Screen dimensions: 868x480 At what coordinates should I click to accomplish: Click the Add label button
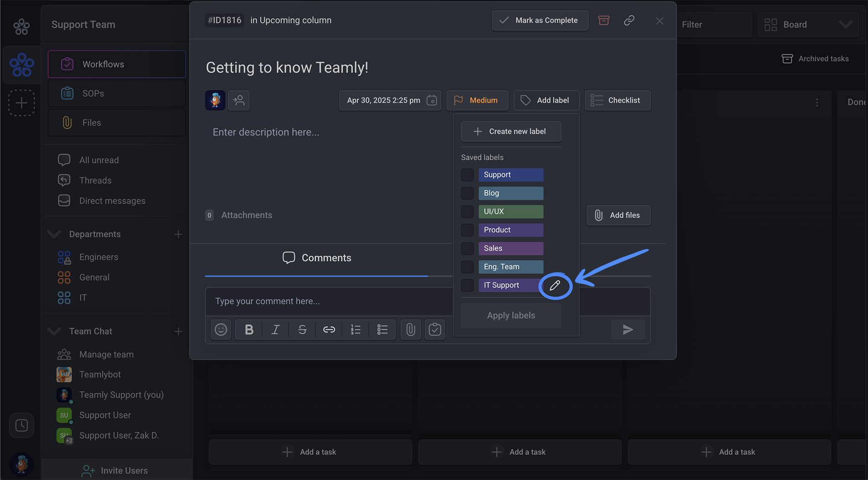[x=546, y=100]
